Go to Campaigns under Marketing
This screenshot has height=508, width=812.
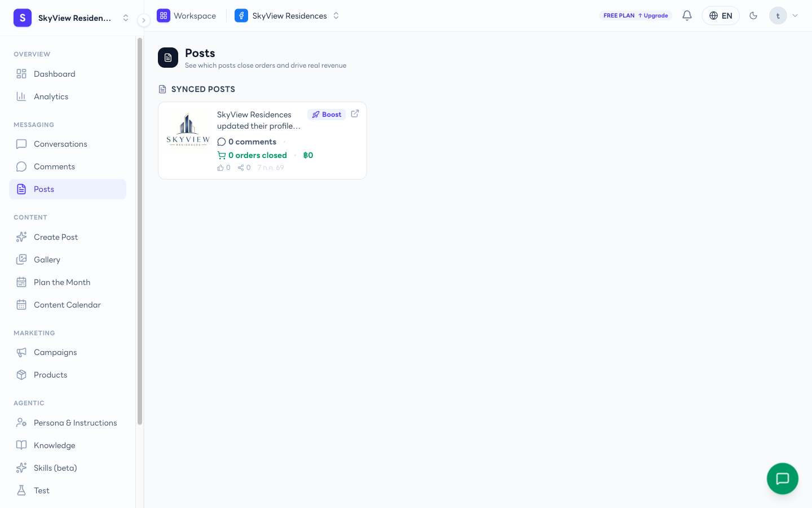coord(68,352)
